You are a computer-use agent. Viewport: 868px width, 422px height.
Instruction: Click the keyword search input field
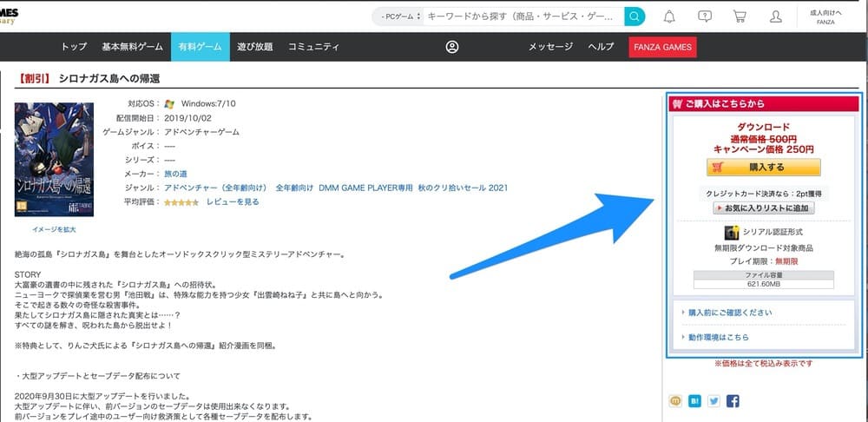[x=523, y=16]
